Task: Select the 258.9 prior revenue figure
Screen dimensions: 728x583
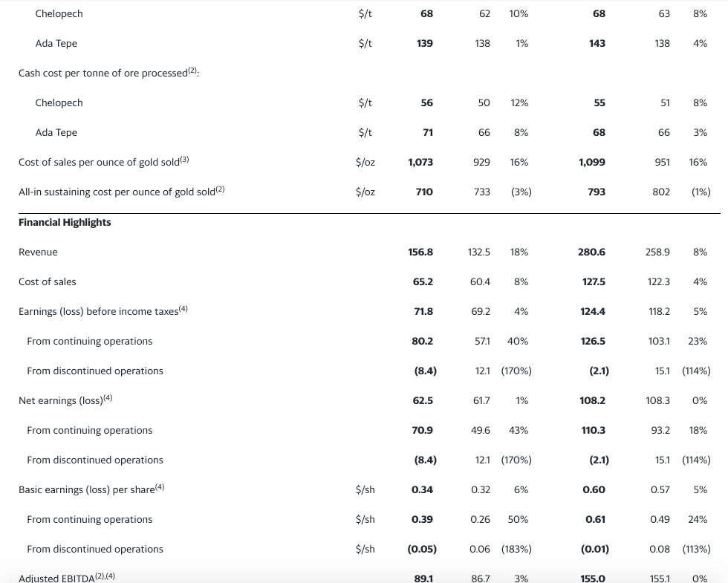Action: [657, 253]
